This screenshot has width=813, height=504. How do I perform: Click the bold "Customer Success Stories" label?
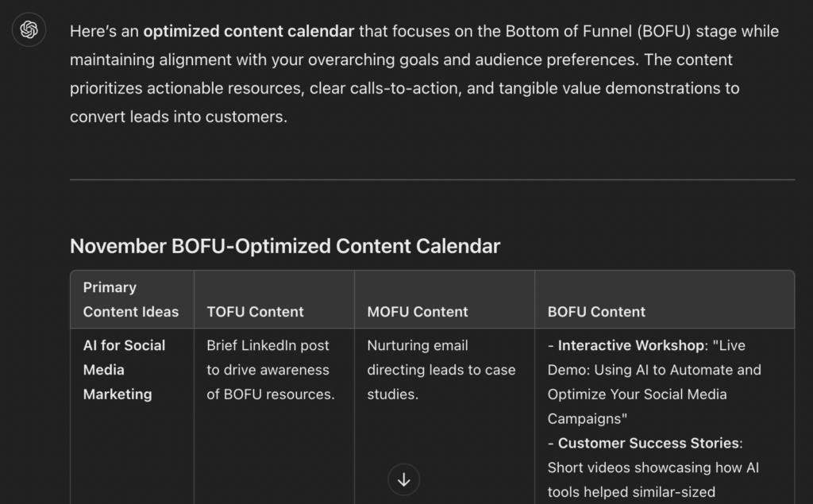[x=649, y=443]
